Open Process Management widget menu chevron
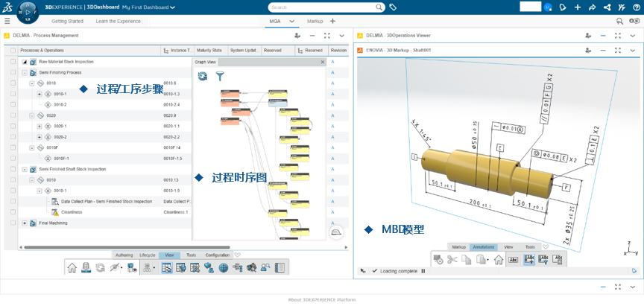Image resolution: width=644 pixels, height=306 pixels. [341, 36]
